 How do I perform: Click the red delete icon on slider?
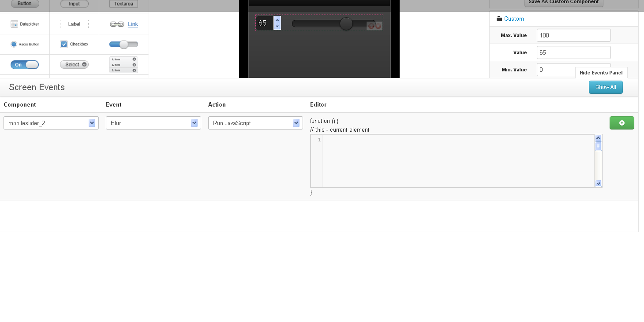pos(378,26)
